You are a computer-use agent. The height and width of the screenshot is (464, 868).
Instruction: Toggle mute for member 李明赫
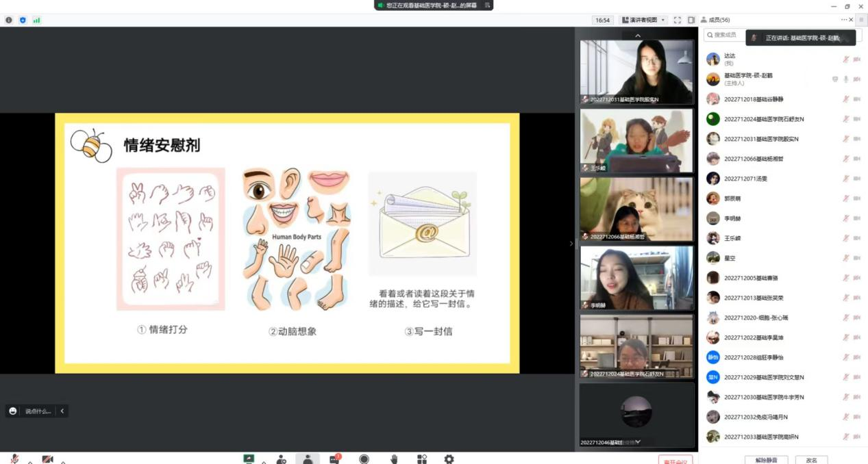845,218
